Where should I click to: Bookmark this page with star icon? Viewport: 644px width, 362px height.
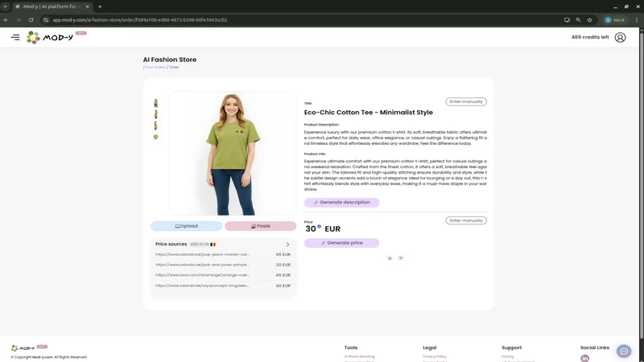pos(589,19)
